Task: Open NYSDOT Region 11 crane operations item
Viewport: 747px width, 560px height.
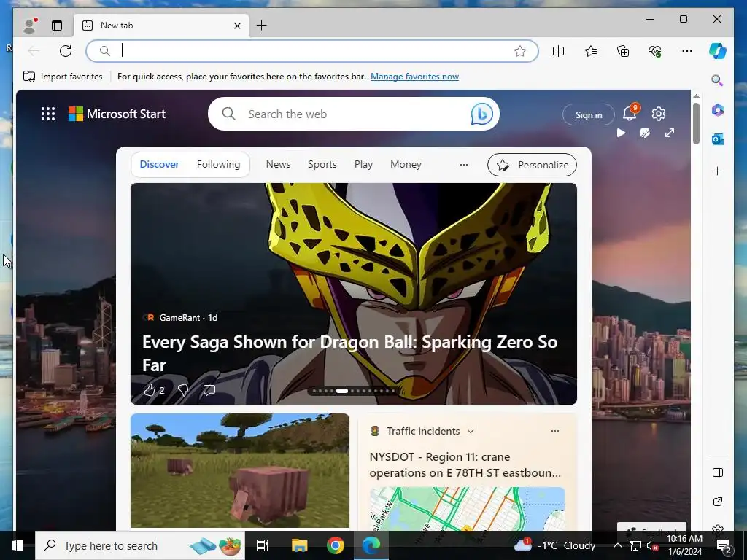Action: point(465,464)
